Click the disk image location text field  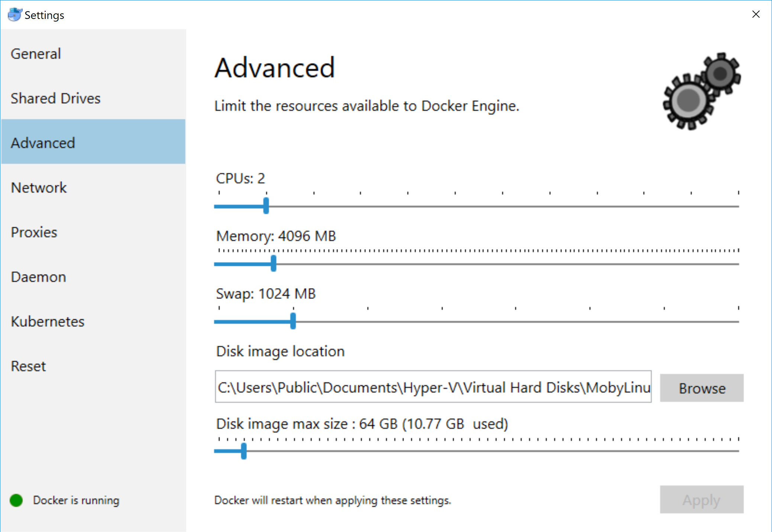(x=433, y=387)
